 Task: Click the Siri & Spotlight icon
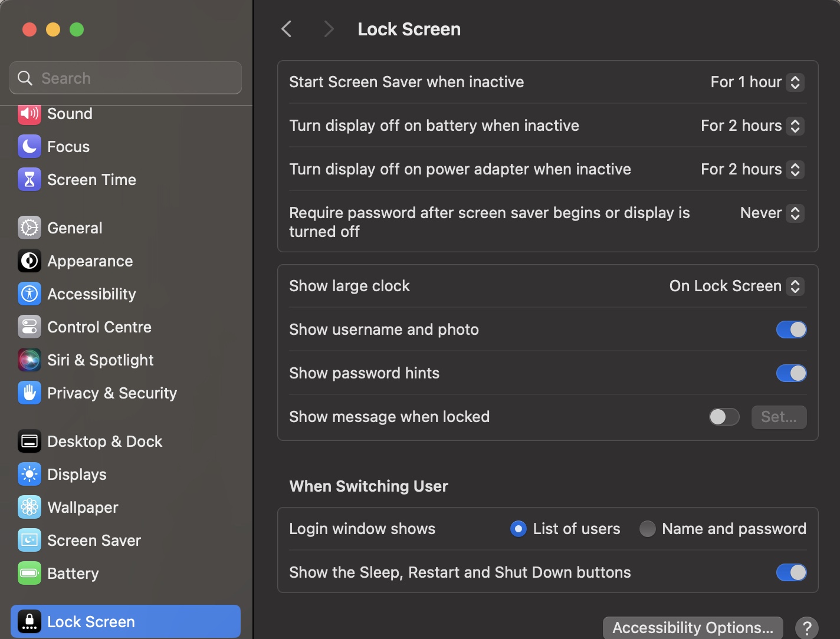pos(29,360)
